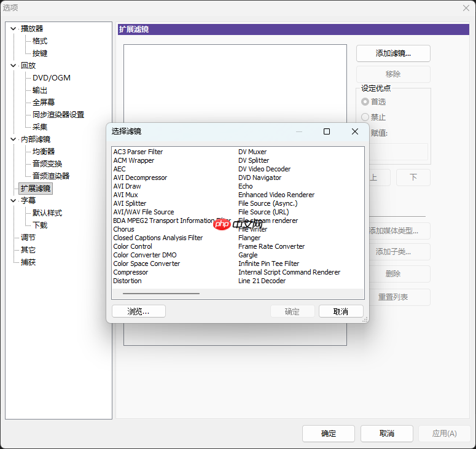Image resolution: width=476 pixels, height=449 pixels.
Task: Select 格式 in the options tree
Action: [40, 41]
